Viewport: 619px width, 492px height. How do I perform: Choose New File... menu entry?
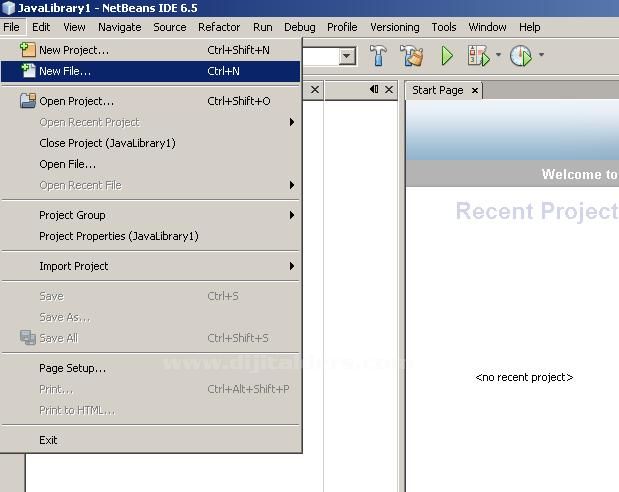pyautogui.click(x=150, y=71)
